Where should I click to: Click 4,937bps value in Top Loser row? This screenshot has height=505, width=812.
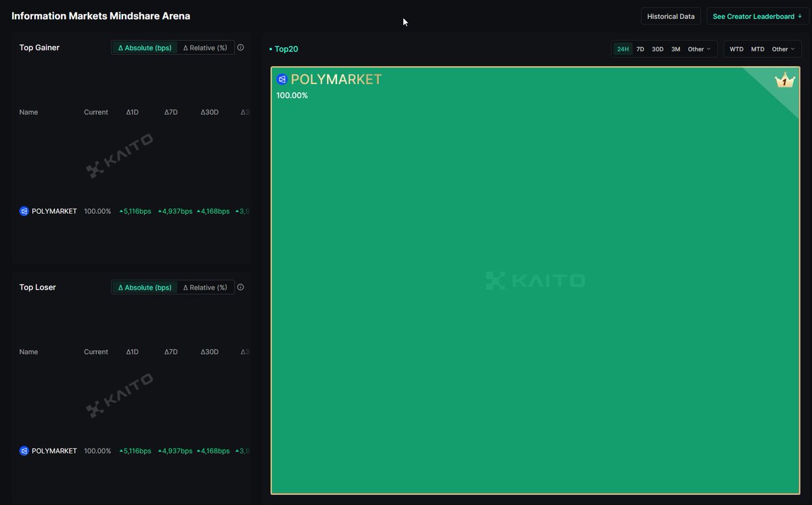click(x=175, y=451)
